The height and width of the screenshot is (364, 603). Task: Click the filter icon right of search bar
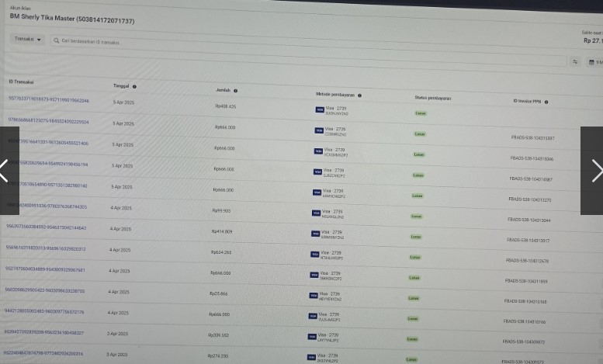coord(575,61)
